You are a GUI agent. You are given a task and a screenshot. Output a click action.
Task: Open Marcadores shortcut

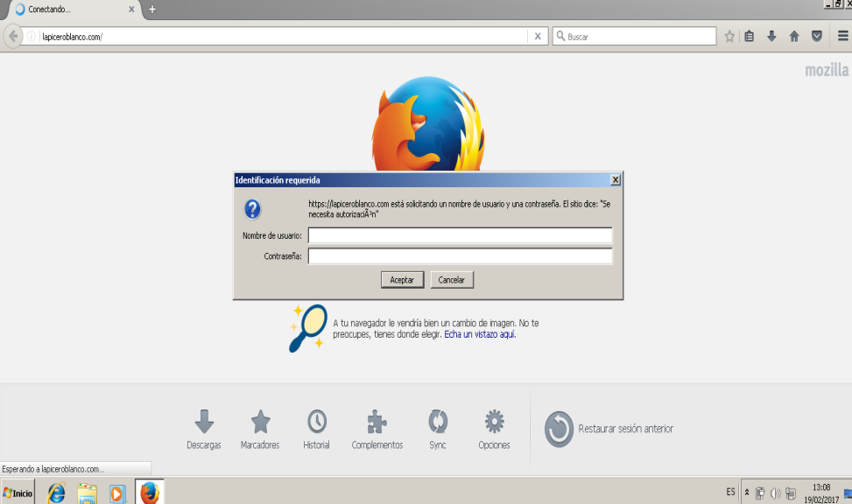260,429
